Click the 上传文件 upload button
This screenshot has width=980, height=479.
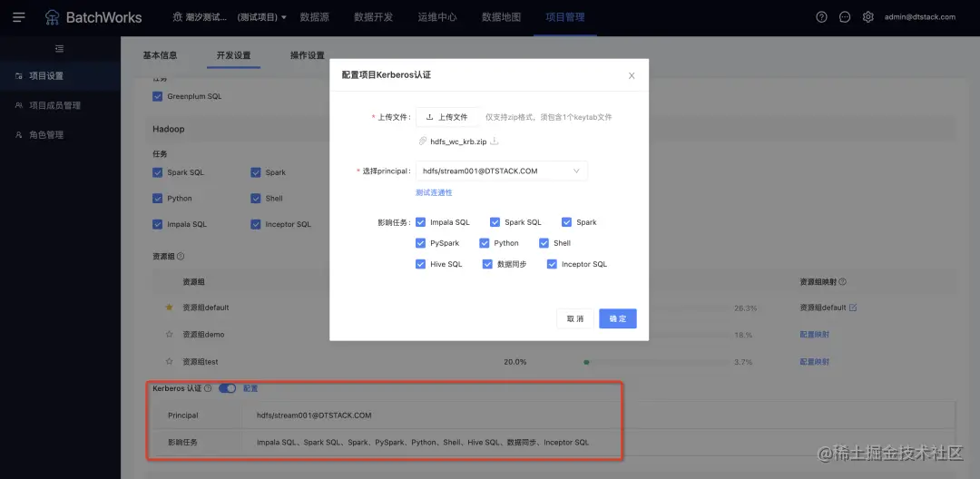coord(447,117)
